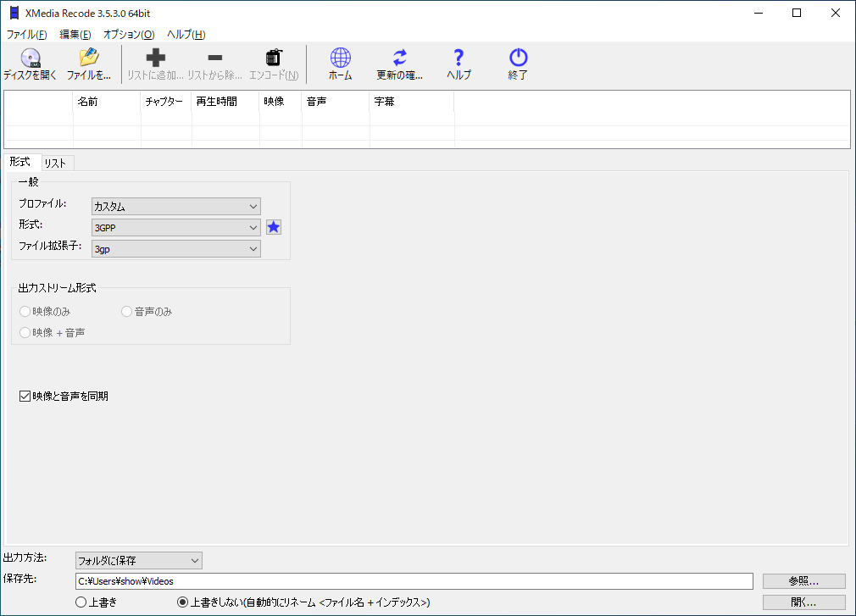This screenshot has height=616, width=856.
Task: Minimize the XMedia Recode window
Action: [759, 13]
